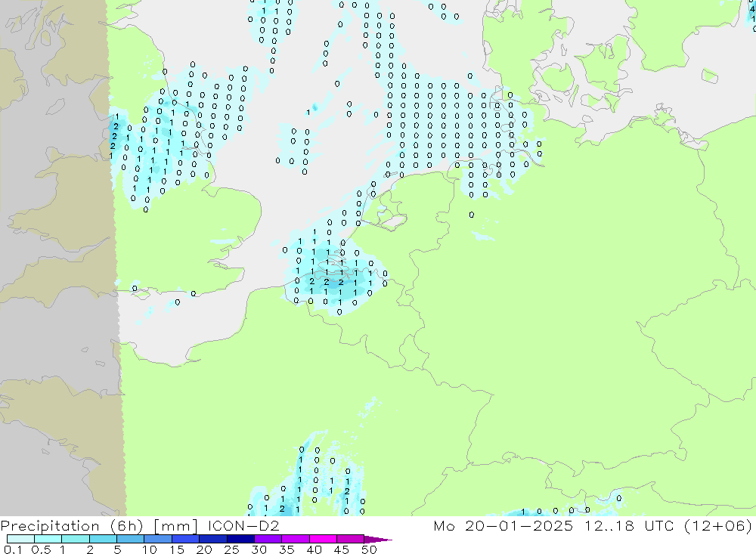756x554 pixels.
Task: Click the 0.5–1 mm legend color swatch
Action: tap(48, 539)
